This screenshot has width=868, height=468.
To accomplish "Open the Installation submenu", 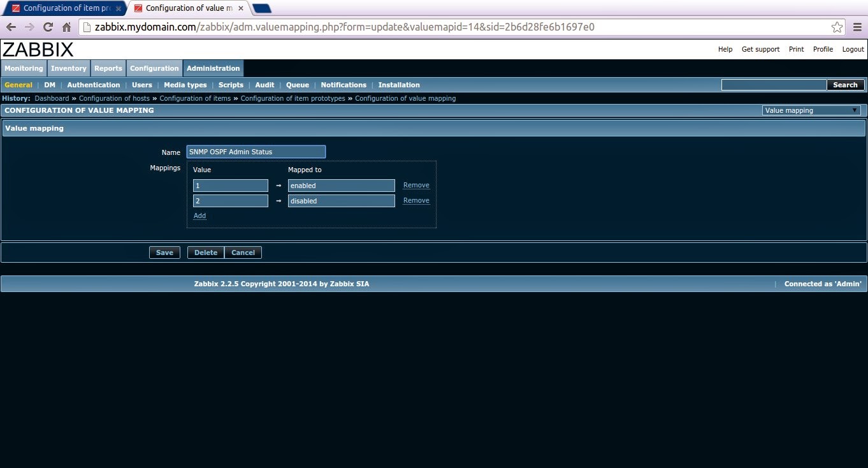I will click(399, 85).
